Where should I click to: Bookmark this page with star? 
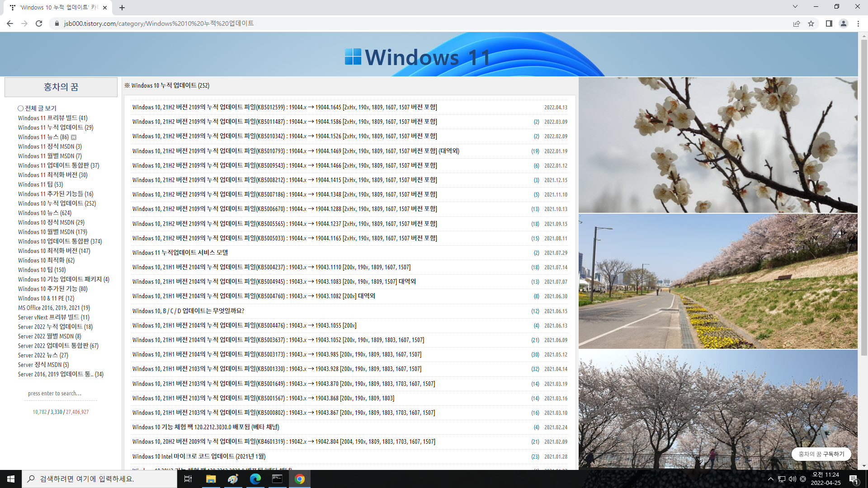point(811,23)
